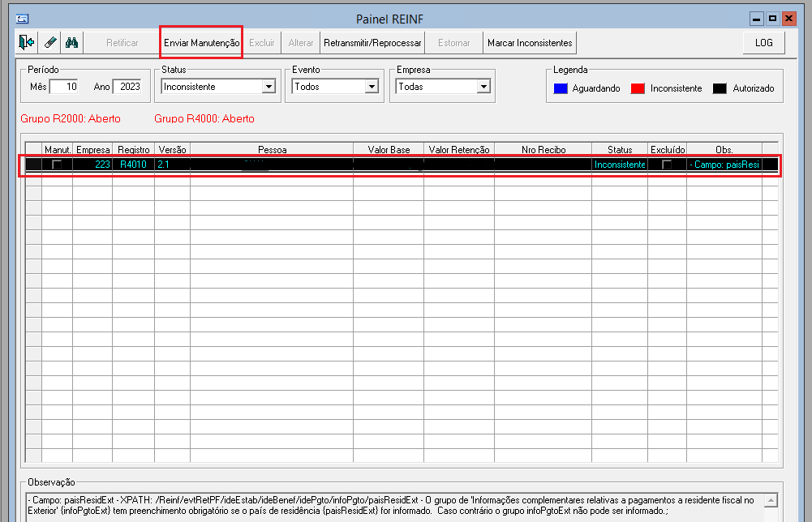Click the exit door icon in toolbar
The image size is (812, 522).
(x=27, y=42)
